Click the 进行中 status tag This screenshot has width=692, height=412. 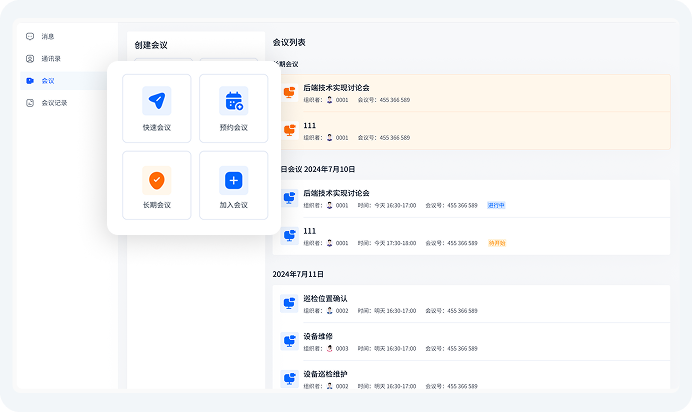[496, 206]
